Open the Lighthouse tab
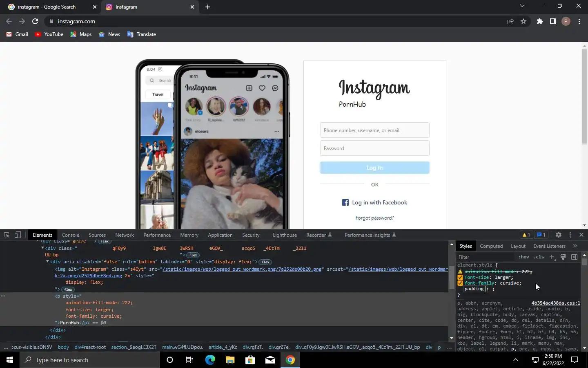This screenshot has width=588, height=368. click(x=285, y=235)
